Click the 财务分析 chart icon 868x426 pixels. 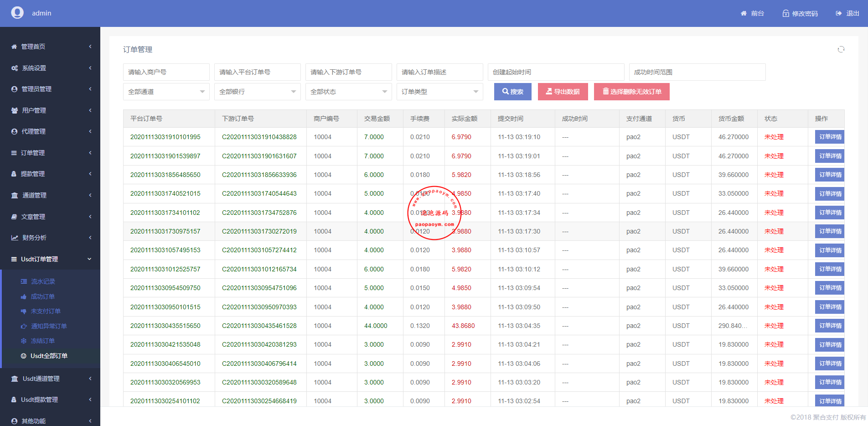click(x=15, y=238)
